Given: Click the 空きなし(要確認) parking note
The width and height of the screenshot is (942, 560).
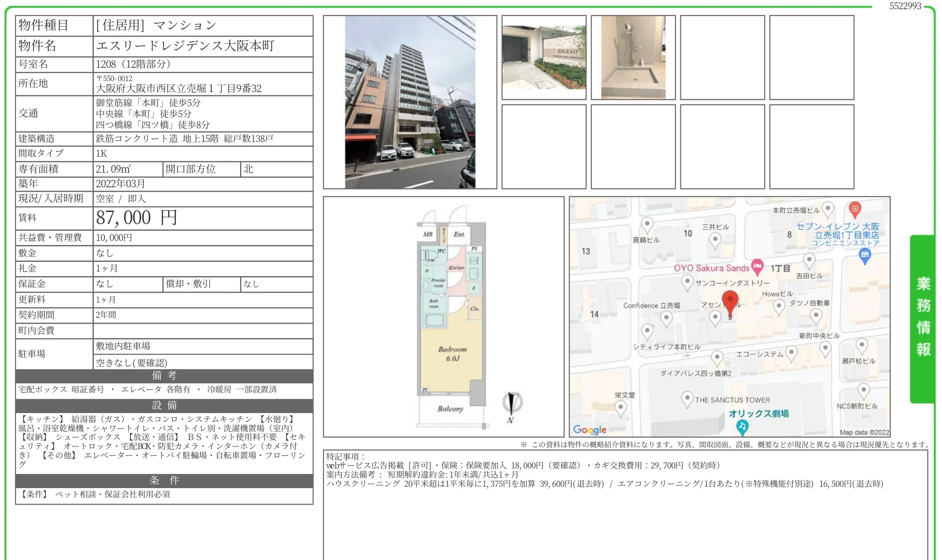Looking at the screenshot, I should 131,363.
